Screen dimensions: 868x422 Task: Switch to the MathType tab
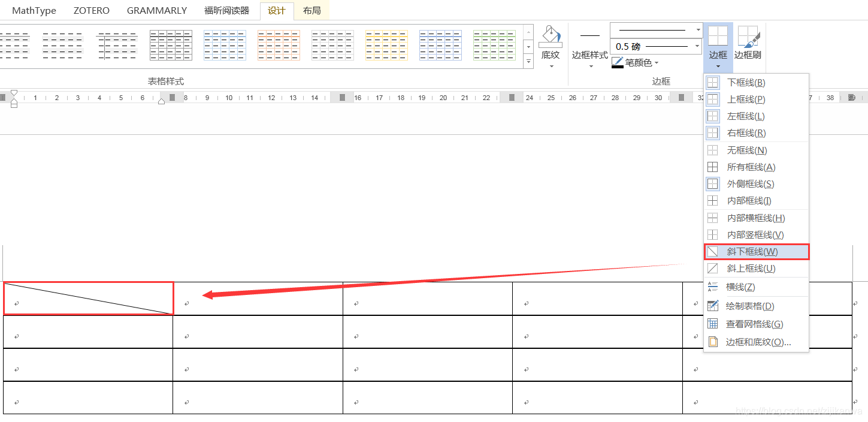pos(34,11)
